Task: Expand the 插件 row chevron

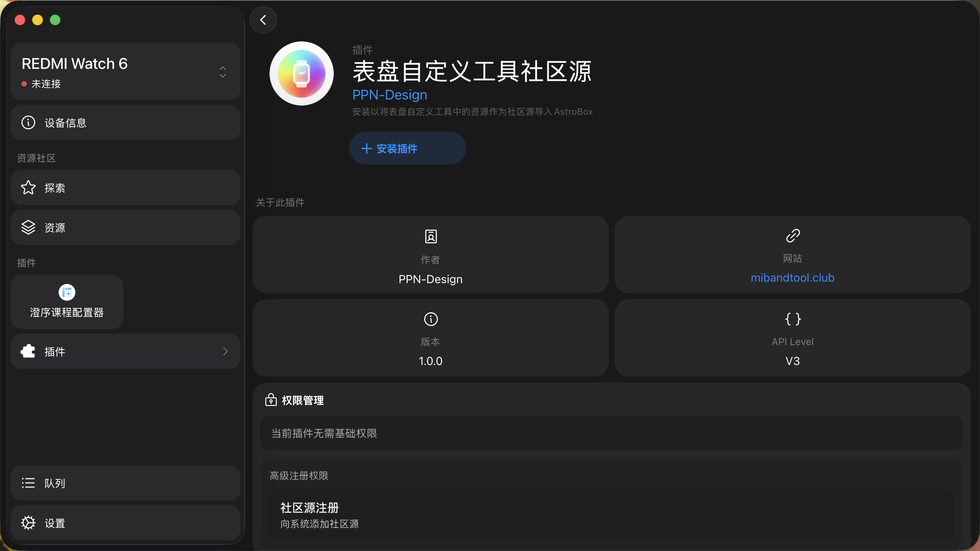Action: click(x=225, y=351)
